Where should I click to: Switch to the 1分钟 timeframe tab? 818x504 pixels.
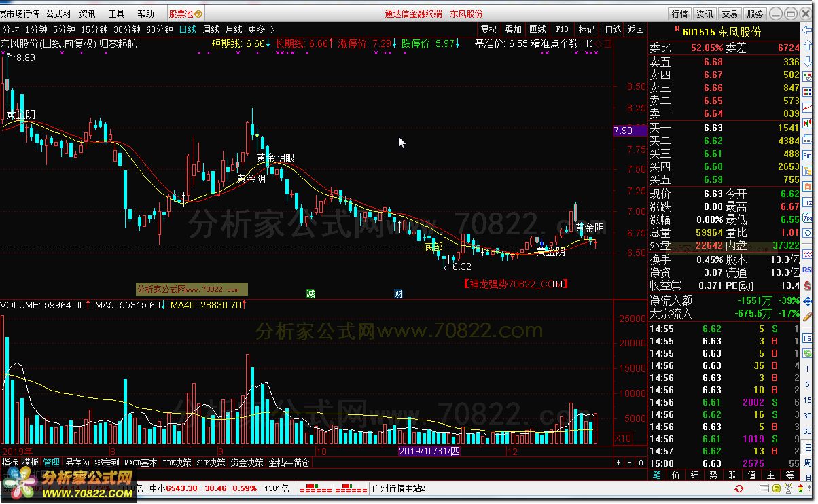36,29
